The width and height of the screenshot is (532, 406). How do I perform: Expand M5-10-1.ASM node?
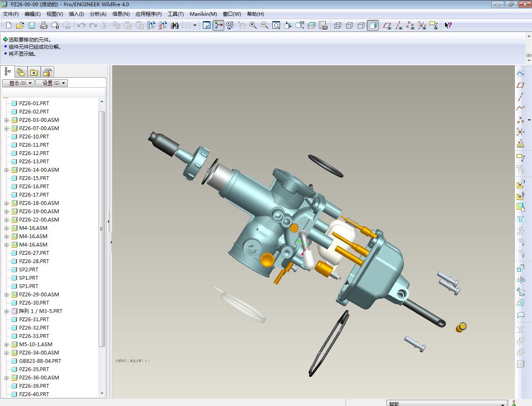[6, 344]
